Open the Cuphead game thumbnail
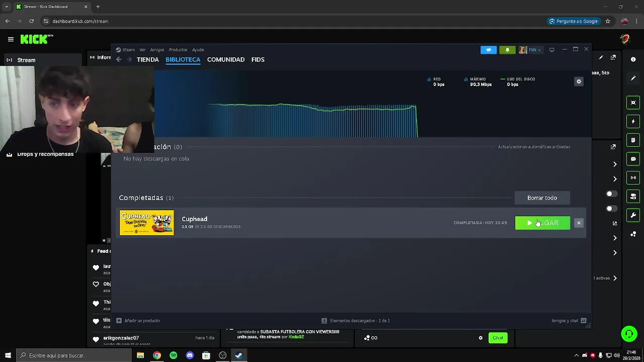The height and width of the screenshot is (362, 644). [x=147, y=223]
